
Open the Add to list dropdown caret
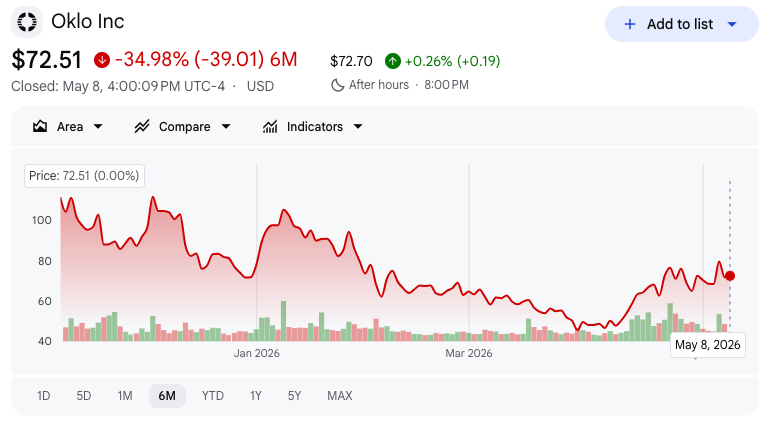pyautogui.click(x=732, y=24)
